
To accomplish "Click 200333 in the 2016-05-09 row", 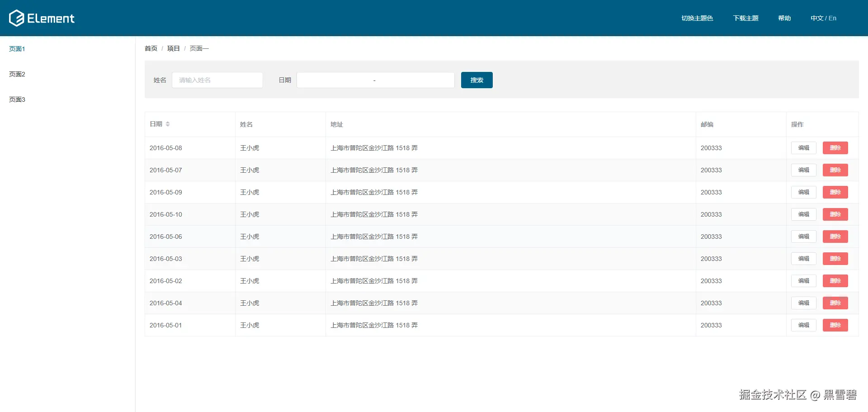I will point(711,192).
